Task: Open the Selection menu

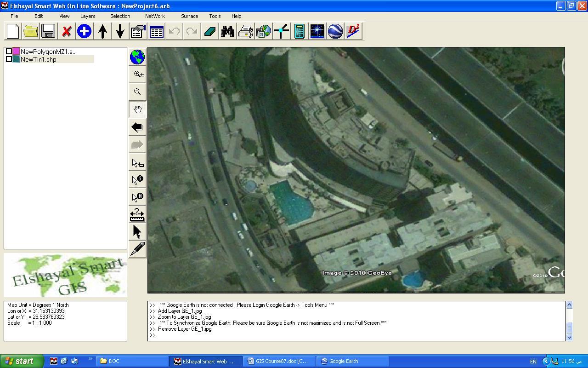Action: coord(120,16)
